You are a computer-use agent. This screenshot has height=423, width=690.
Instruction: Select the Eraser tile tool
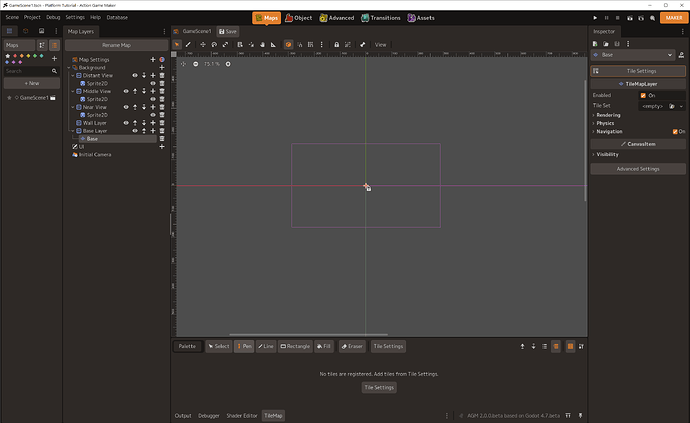tap(352, 346)
